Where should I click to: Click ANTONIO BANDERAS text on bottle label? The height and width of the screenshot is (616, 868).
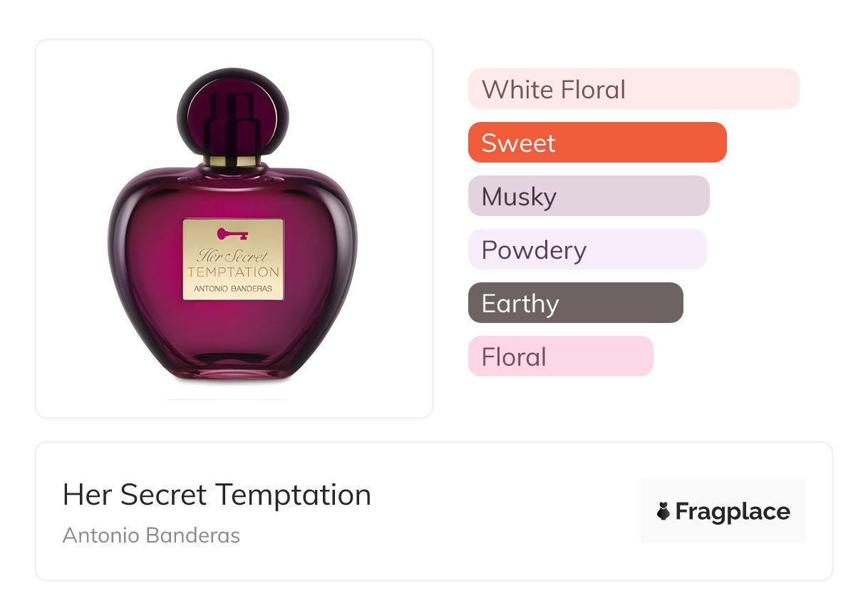[x=233, y=289]
